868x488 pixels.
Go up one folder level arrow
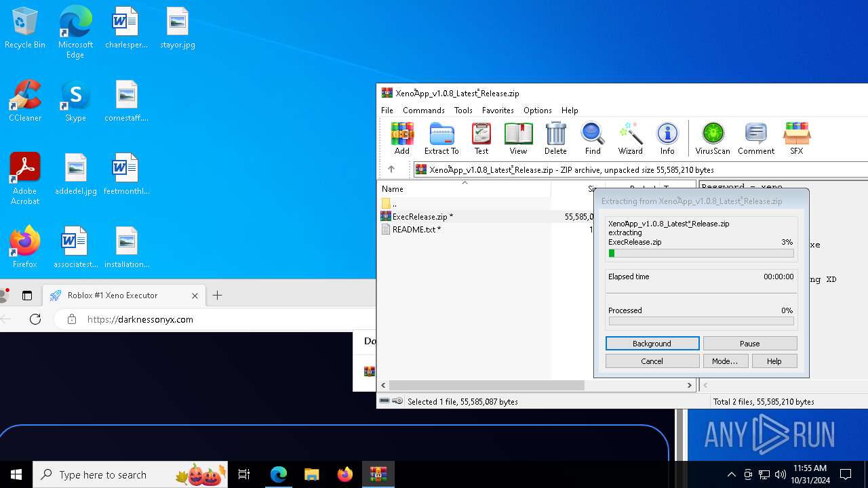point(391,169)
